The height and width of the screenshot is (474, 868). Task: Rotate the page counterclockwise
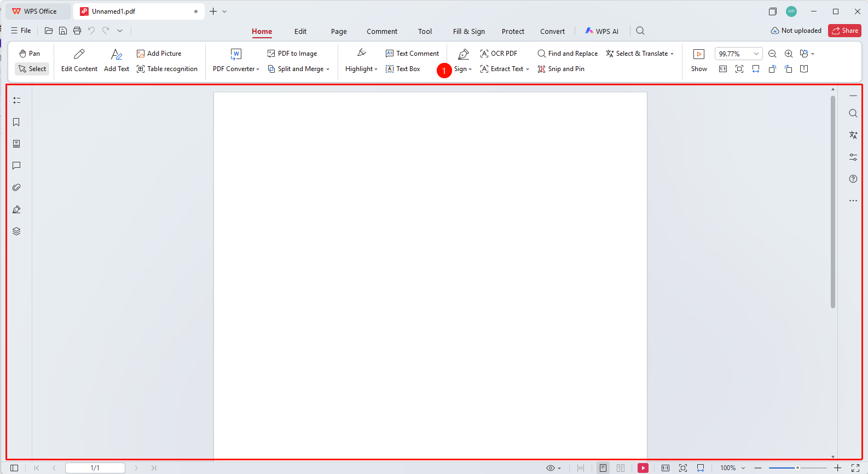772,69
